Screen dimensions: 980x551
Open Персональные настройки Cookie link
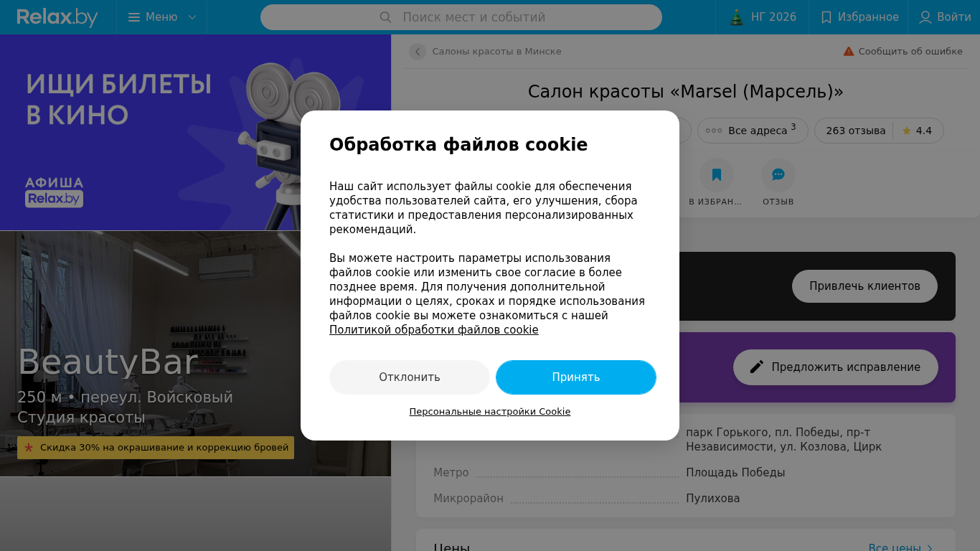pos(490,412)
